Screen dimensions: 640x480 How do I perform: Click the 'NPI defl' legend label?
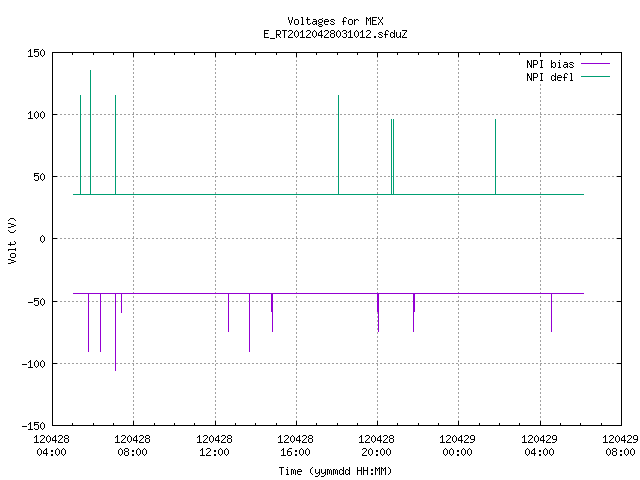click(x=550, y=77)
